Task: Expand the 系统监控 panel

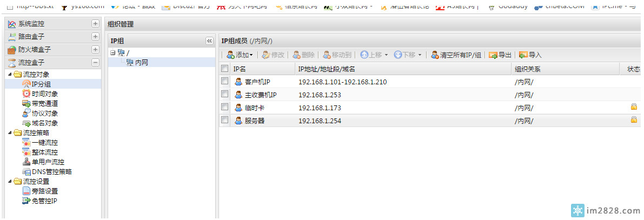Action: click(x=95, y=24)
